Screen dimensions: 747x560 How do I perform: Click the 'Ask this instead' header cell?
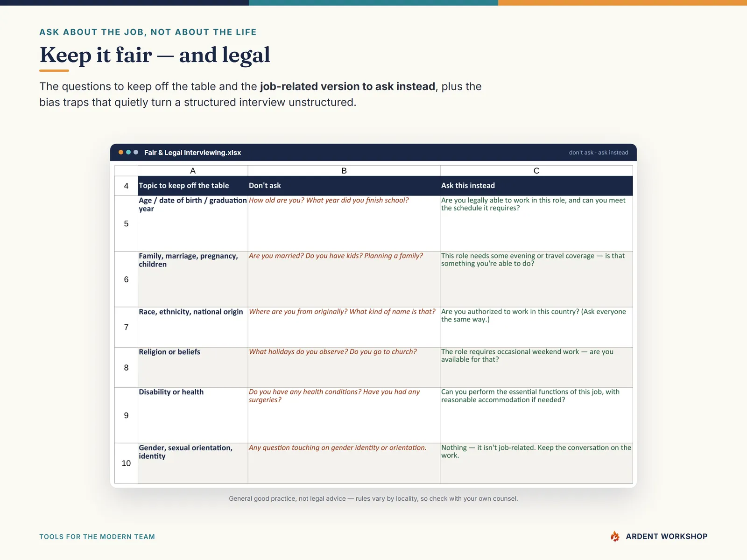536,186
